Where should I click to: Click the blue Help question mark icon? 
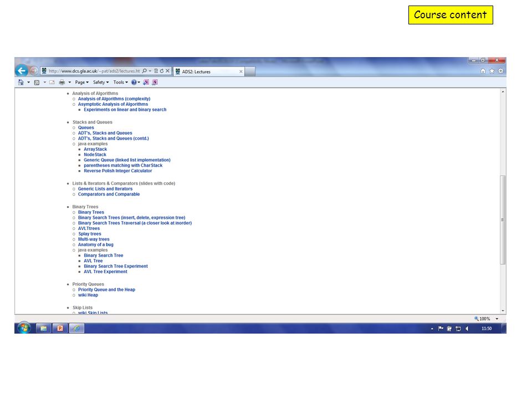134,82
